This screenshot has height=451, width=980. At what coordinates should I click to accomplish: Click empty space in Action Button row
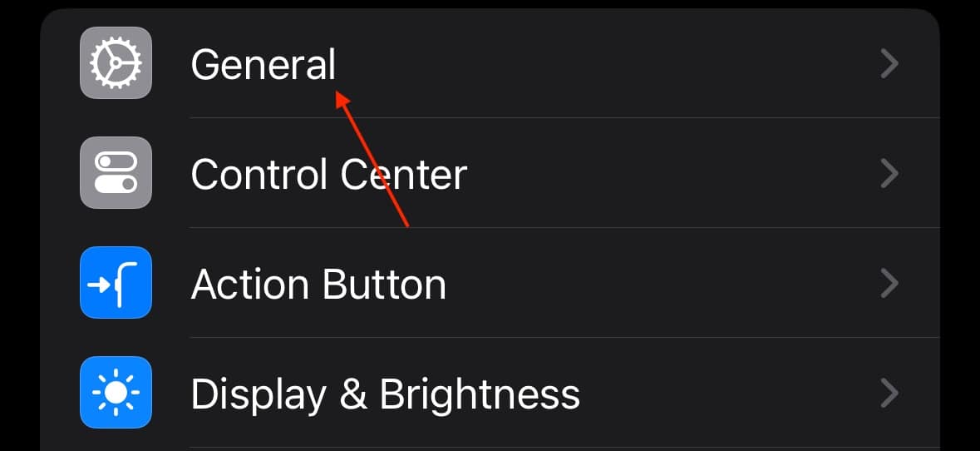point(657,284)
